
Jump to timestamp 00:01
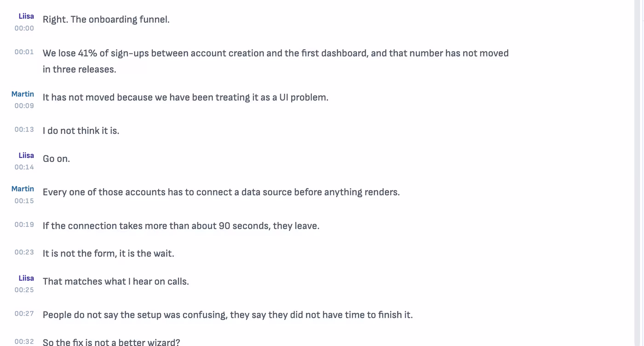point(24,52)
